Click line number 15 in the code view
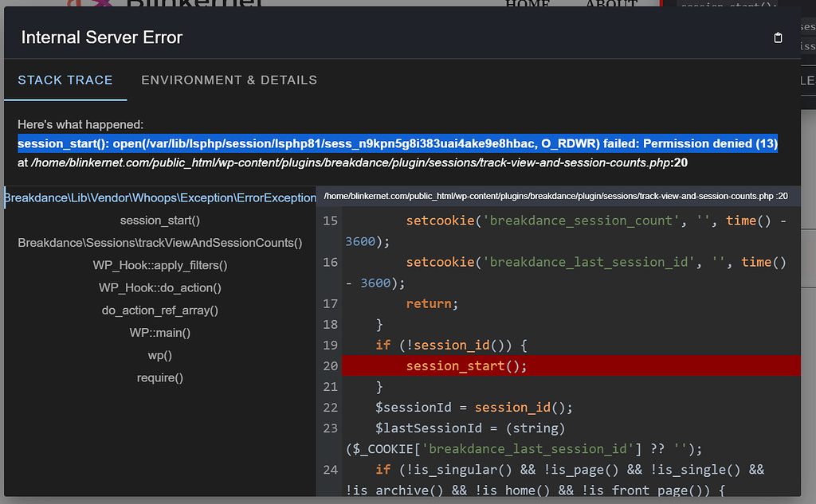This screenshot has height=504, width=816. click(x=330, y=221)
